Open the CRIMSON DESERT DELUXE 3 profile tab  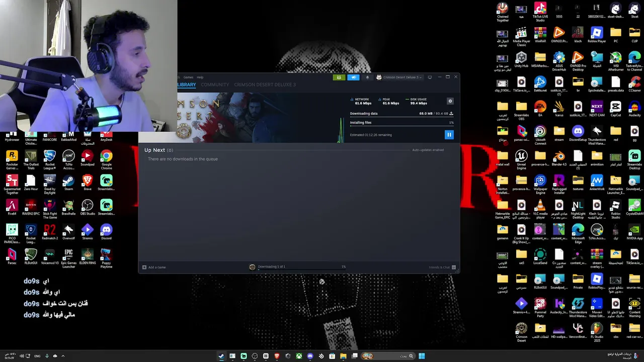[265, 84]
